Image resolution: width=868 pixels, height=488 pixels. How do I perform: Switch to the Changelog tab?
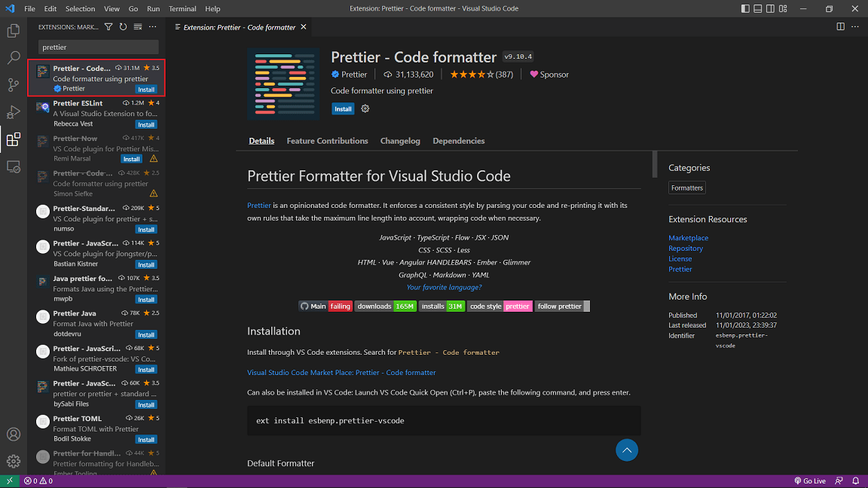click(x=399, y=141)
